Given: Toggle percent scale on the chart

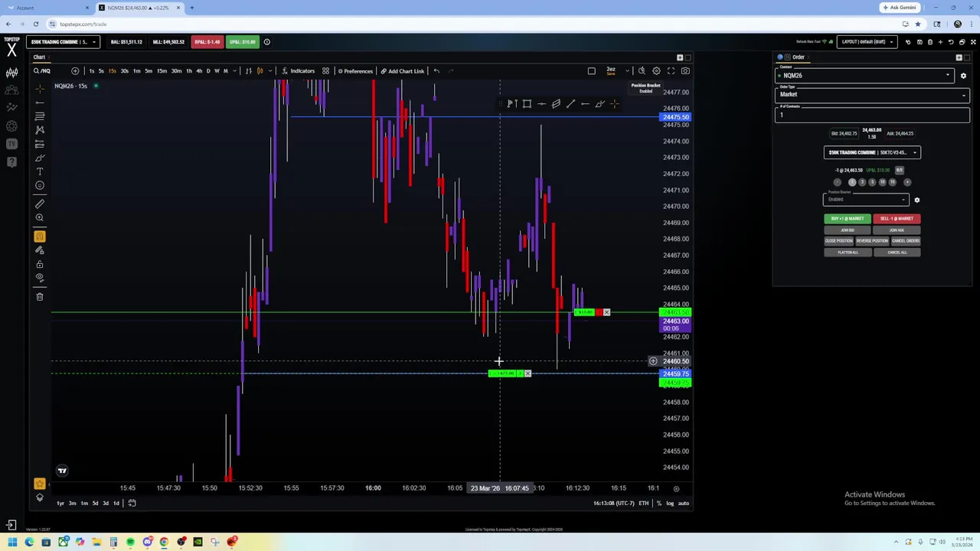Looking at the screenshot, I should pyautogui.click(x=658, y=503).
